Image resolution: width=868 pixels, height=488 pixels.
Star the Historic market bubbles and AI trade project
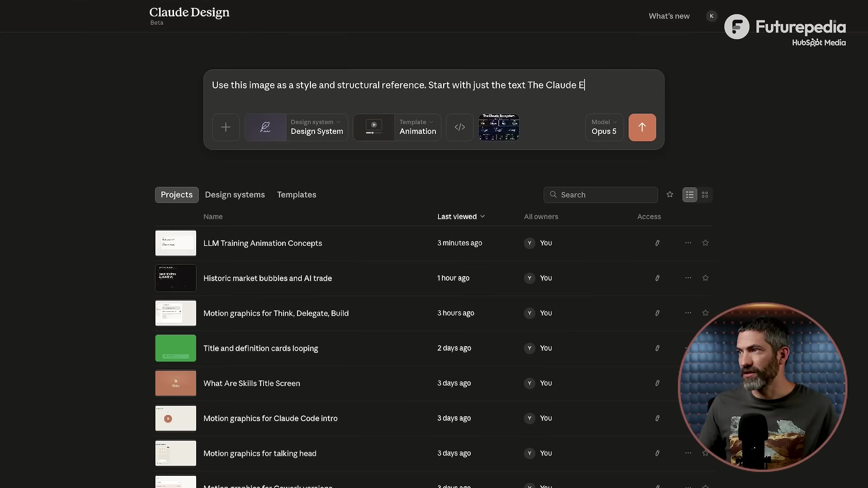click(x=705, y=278)
